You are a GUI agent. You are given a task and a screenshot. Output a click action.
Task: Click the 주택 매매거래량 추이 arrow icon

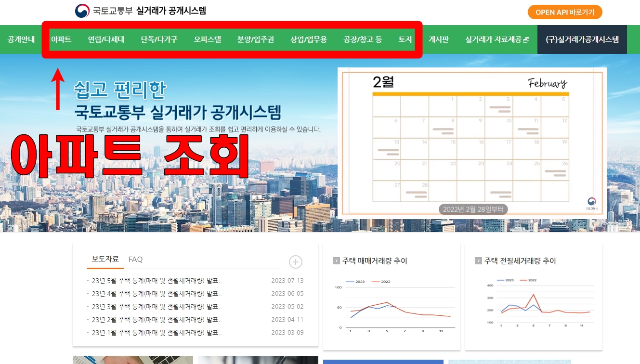click(x=336, y=261)
